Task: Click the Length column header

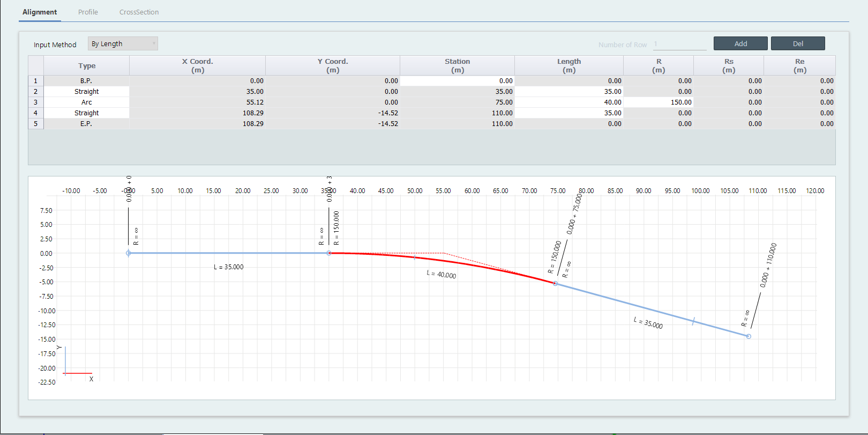Action: [x=568, y=65]
